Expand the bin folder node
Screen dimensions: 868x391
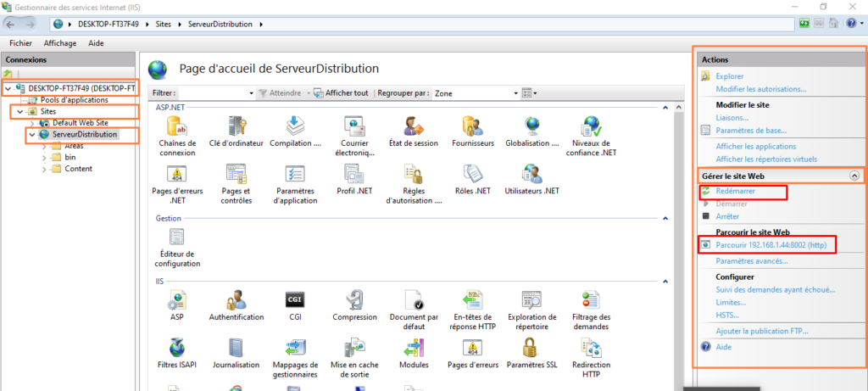point(44,158)
